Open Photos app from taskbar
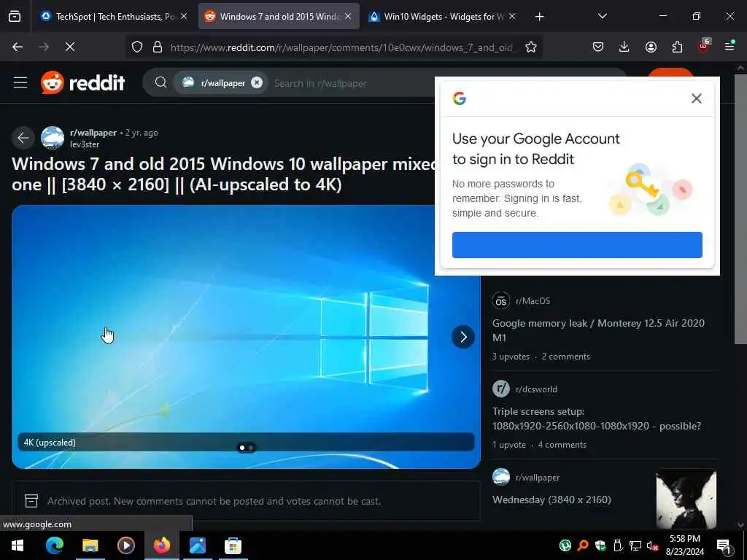The height and width of the screenshot is (560, 747). click(x=197, y=545)
